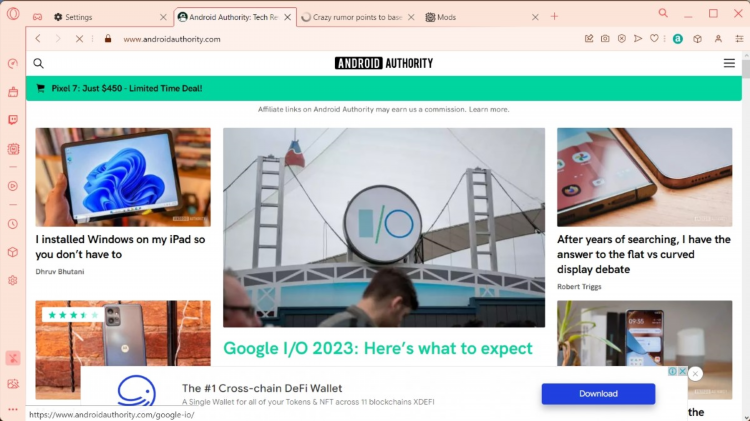The image size is (750, 421).
Task: Open the Opera main menu logo
Action: tap(13, 14)
